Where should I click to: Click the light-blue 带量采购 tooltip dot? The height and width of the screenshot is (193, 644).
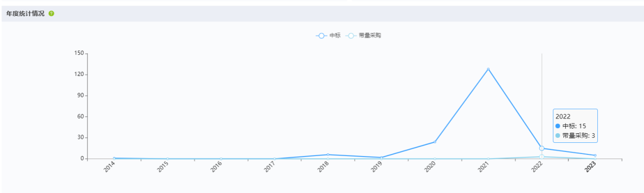[558, 136]
